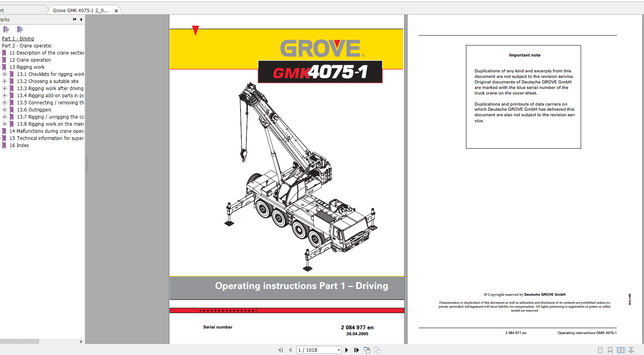Screen dimensions: 644x355
Task: Switch to the Grove GMK 4075-1 tab
Action: click(81, 11)
